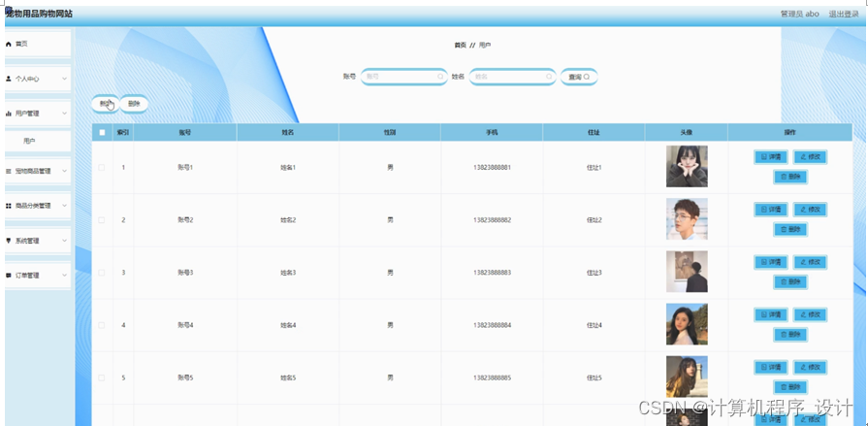Screen dimensions: 868x426
Task: Click magnifier icon inside 姓名 search field
Action: point(549,77)
